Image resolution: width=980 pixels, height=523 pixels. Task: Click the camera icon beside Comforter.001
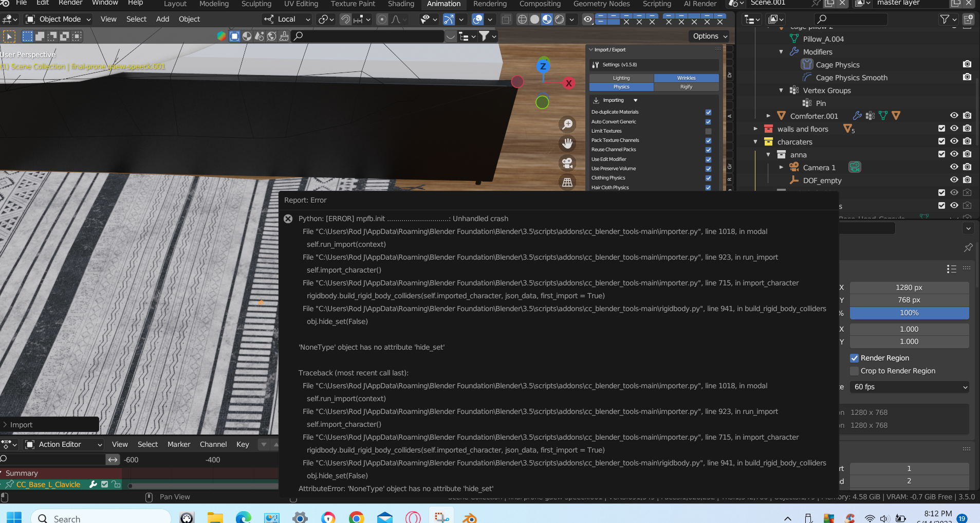click(968, 115)
